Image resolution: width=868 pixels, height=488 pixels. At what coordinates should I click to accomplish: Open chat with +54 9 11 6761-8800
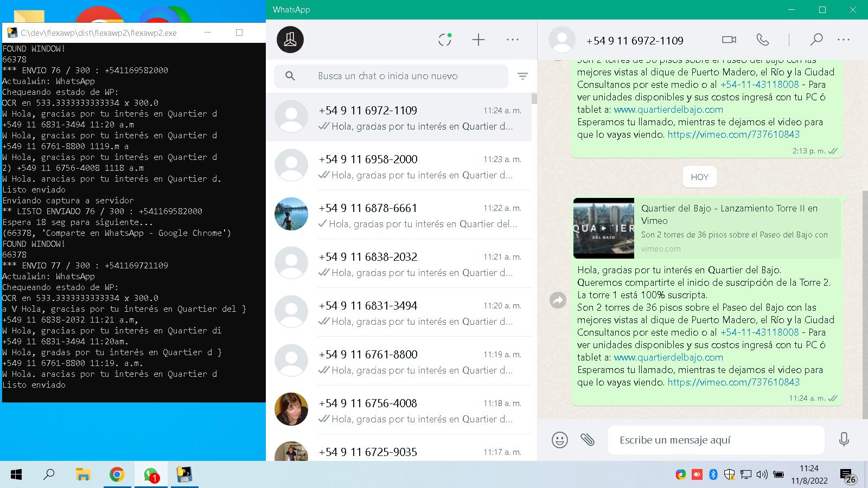click(x=399, y=361)
